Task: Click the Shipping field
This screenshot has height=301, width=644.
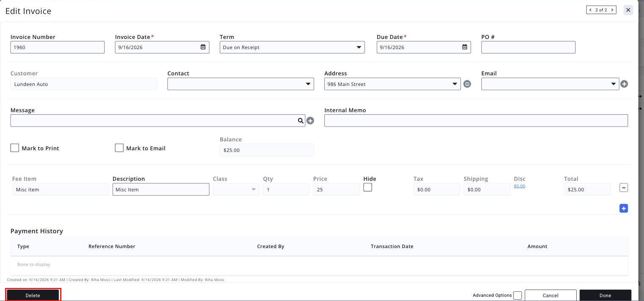Action: (487, 189)
